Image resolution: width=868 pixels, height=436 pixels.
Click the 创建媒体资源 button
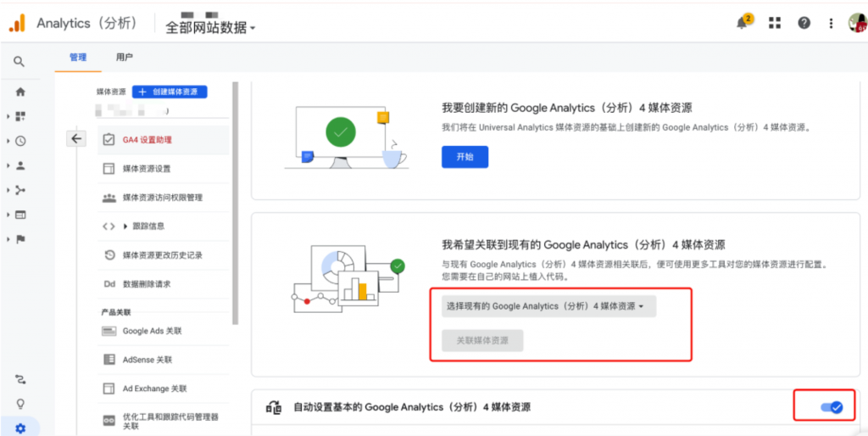170,92
